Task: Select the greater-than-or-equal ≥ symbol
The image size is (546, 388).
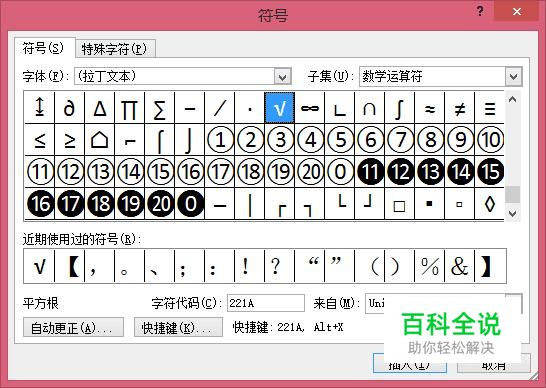Action: [x=69, y=140]
